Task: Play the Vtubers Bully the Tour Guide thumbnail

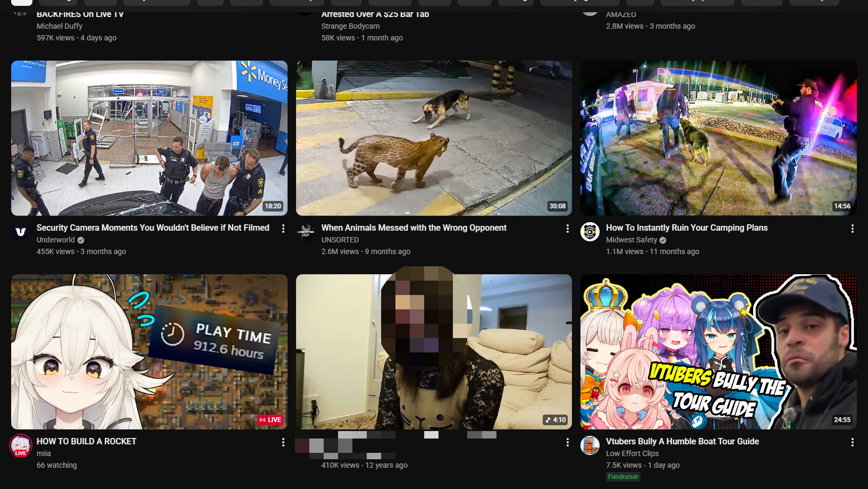Action: coord(719,352)
